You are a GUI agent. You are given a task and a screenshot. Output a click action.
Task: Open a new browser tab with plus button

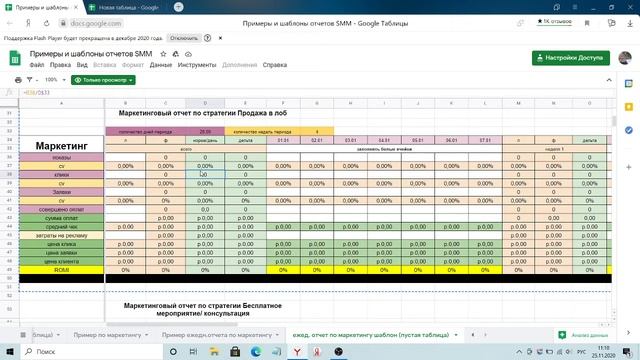click(x=178, y=7)
